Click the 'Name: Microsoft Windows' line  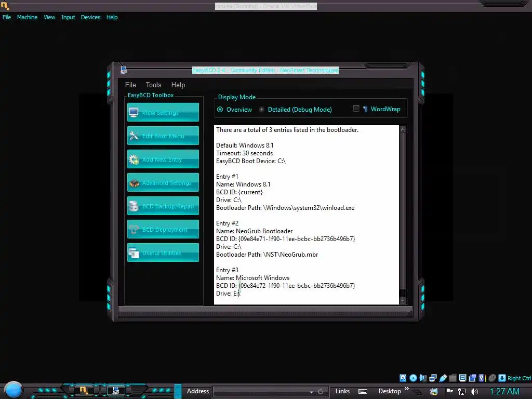(253, 278)
